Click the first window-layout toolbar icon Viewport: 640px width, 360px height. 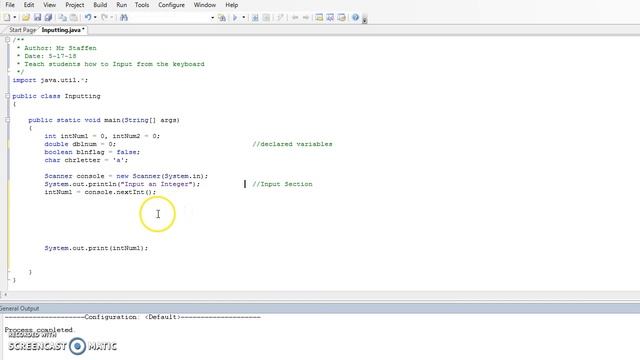tap(319, 18)
